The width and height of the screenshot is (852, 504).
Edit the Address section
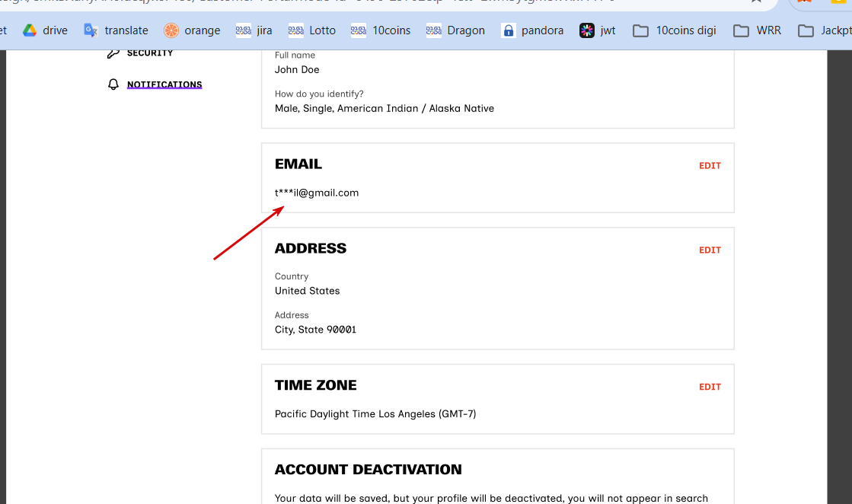710,250
